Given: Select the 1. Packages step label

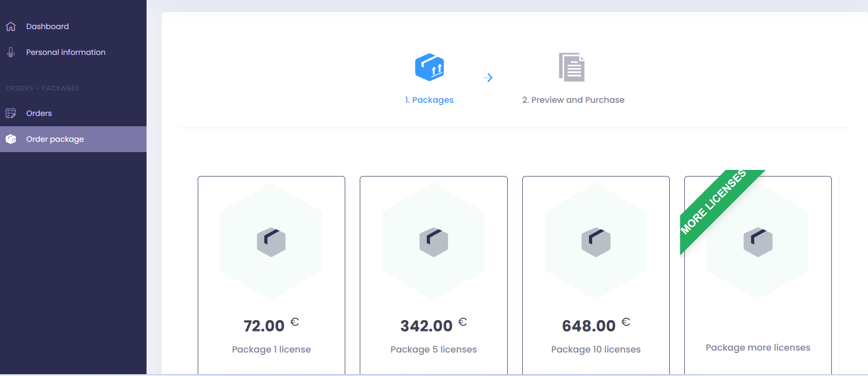Looking at the screenshot, I should pyautogui.click(x=429, y=100).
